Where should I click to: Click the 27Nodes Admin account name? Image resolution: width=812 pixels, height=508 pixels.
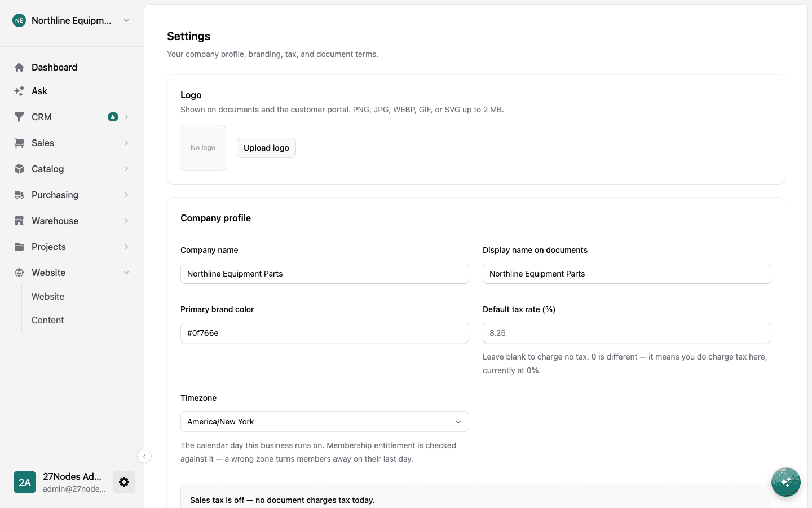point(72,476)
